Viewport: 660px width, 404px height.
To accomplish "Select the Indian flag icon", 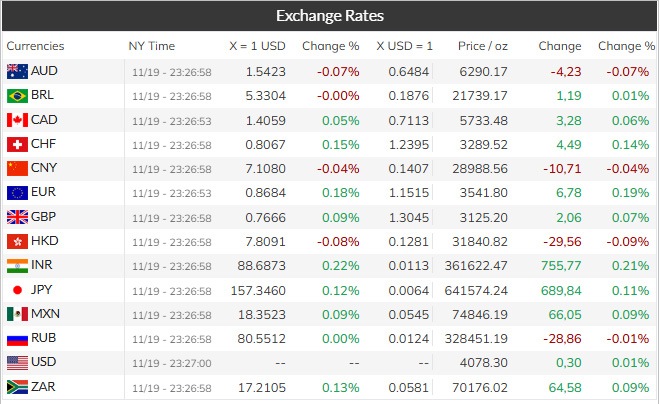I will click(17, 266).
